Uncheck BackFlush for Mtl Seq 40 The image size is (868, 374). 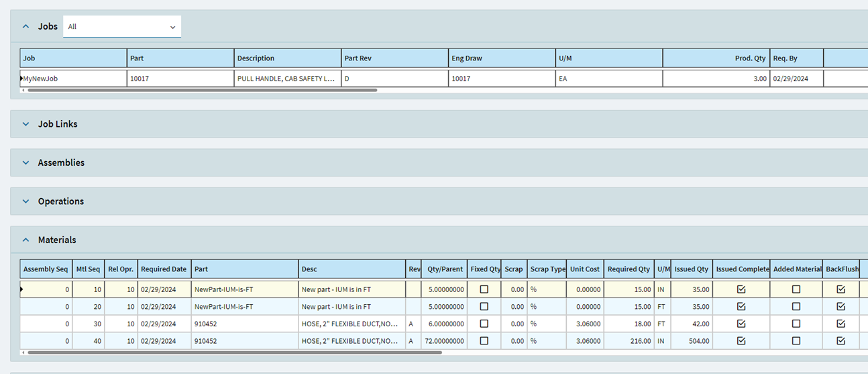(840, 341)
